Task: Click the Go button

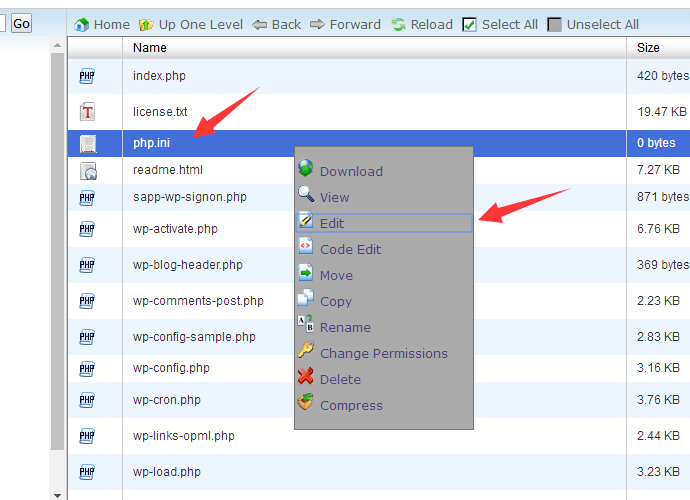Action: pos(21,23)
